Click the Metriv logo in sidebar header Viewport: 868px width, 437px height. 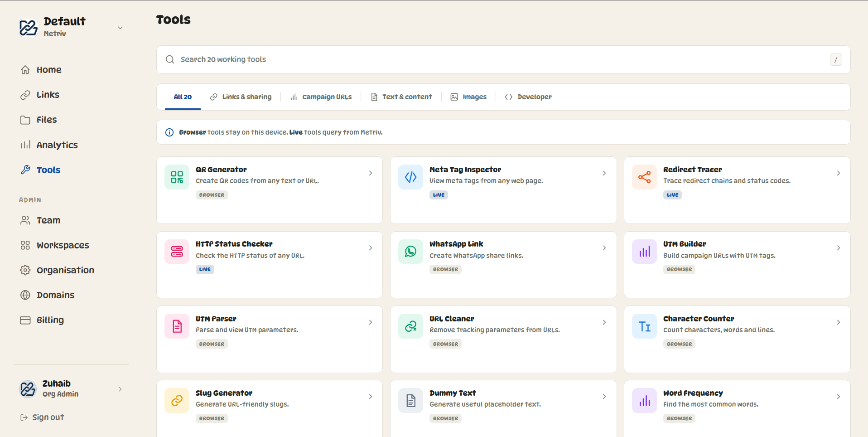tap(29, 27)
